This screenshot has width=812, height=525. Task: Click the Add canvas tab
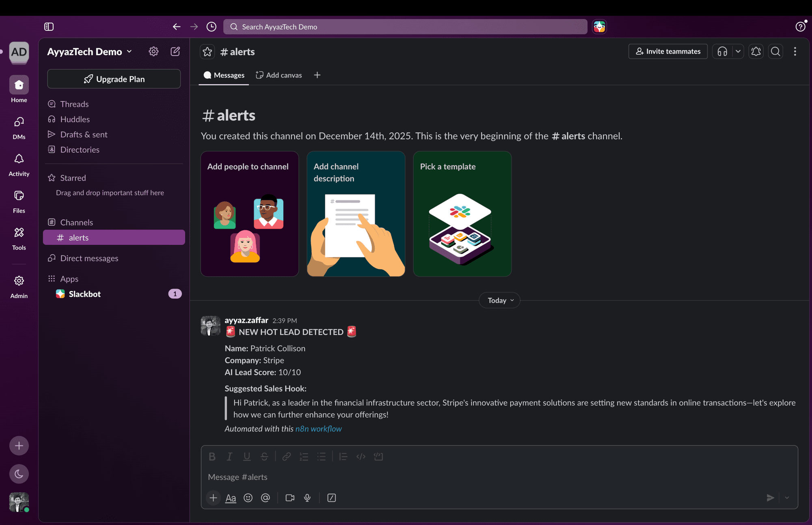pos(279,75)
